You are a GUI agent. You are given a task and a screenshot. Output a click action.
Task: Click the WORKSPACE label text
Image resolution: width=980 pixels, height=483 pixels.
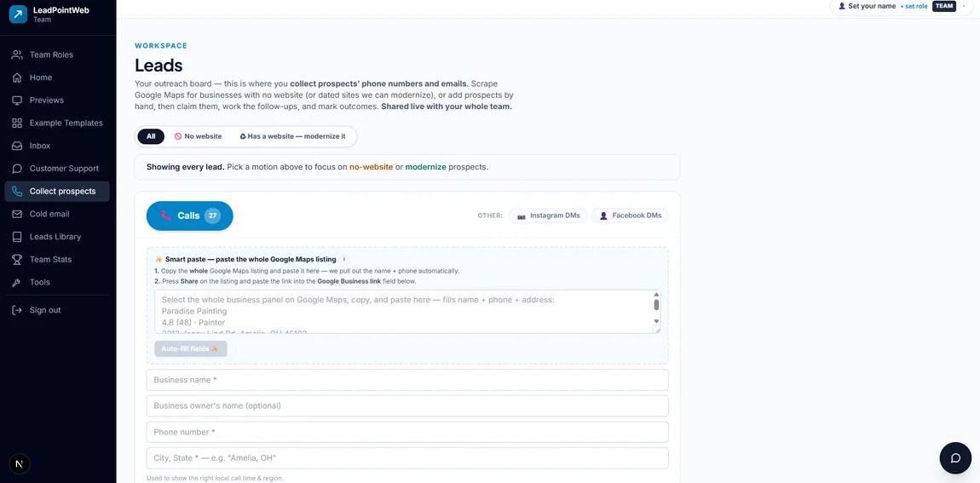(161, 46)
